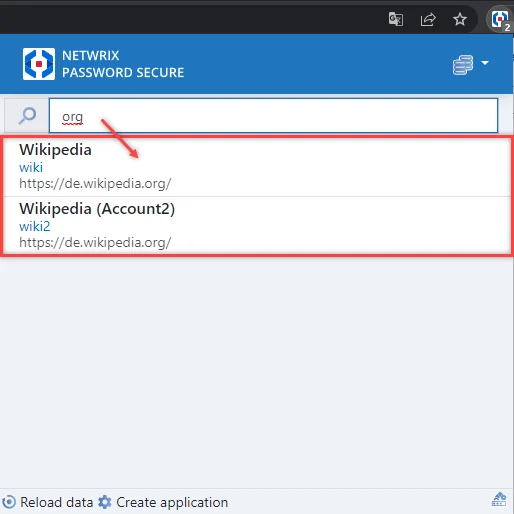The height and width of the screenshot is (514, 514).
Task: Click the gear icon beside Create application
Action: coord(105,502)
